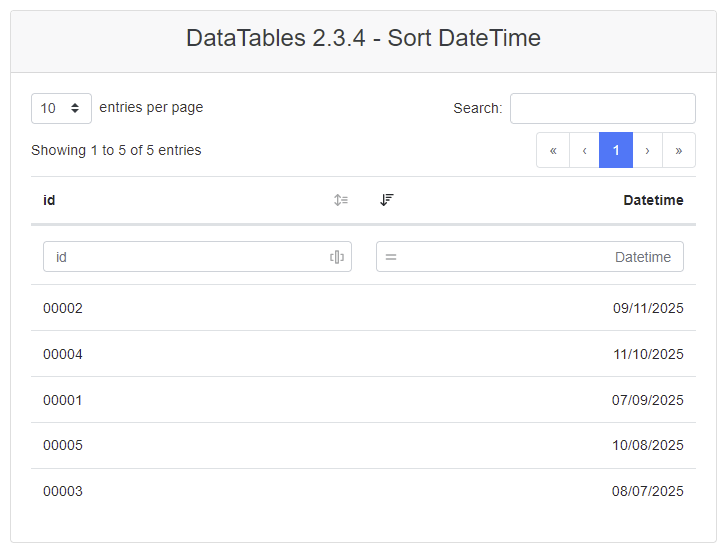Select page 1 in pagination
Viewport: 728px width, 549px height.
coord(616,150)
